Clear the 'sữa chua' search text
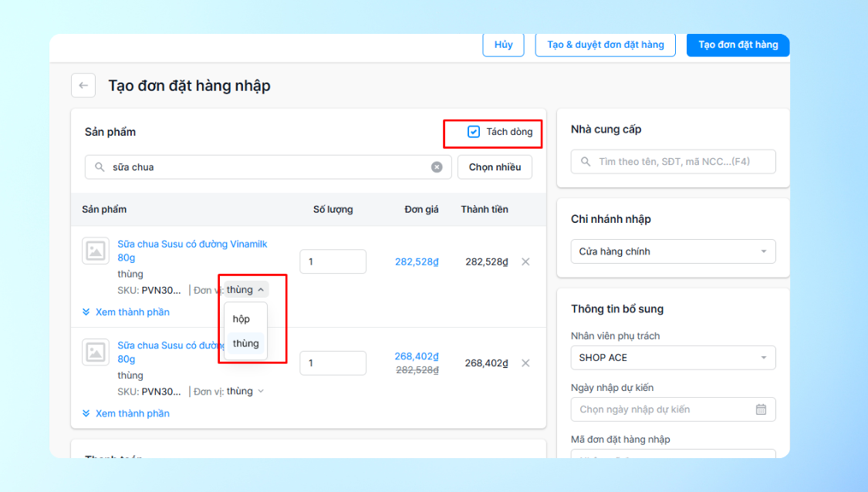Screen dimensions: 868x492 [437, 167]
